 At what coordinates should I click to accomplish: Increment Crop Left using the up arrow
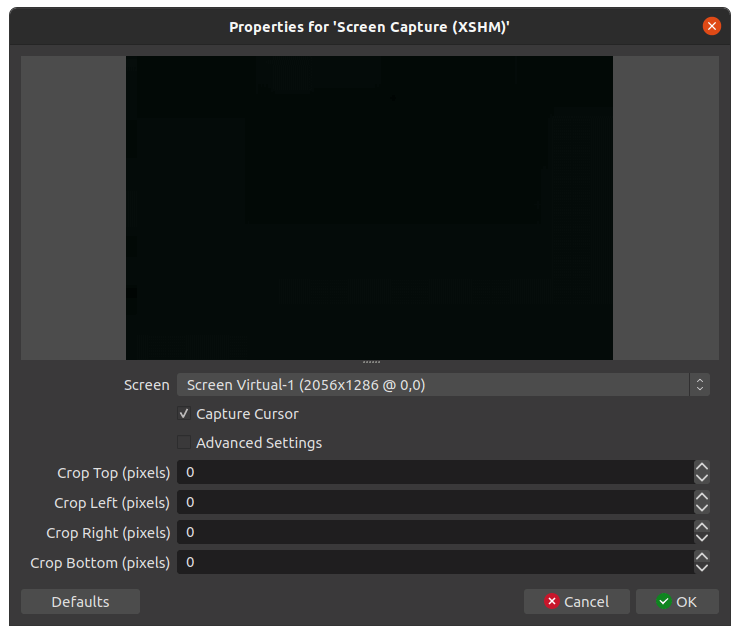coord(702,497)
